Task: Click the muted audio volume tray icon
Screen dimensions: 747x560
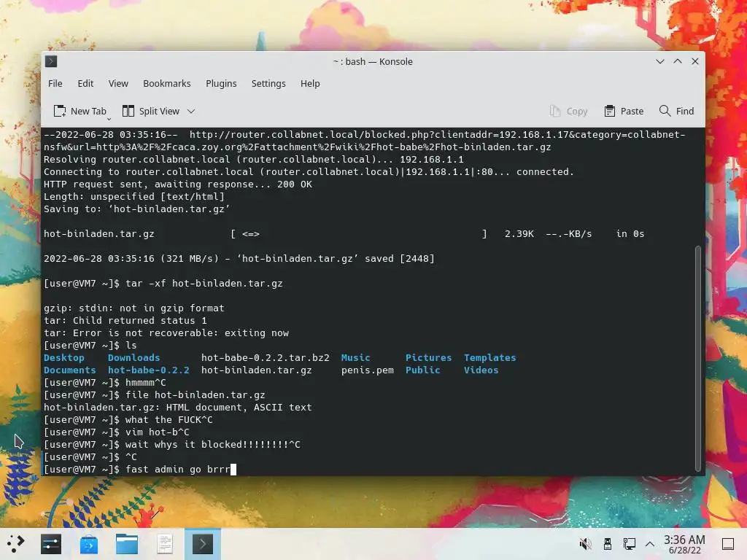Action: (x=585, y=544)
